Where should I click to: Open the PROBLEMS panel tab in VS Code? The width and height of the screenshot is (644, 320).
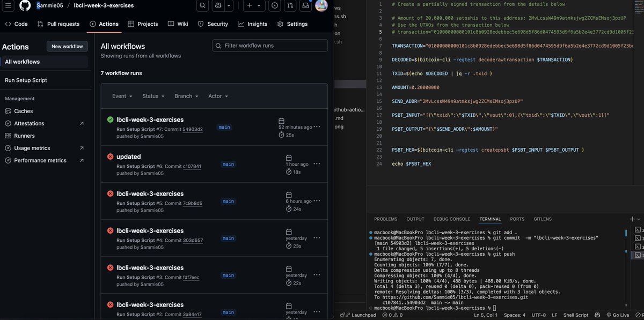386,219
